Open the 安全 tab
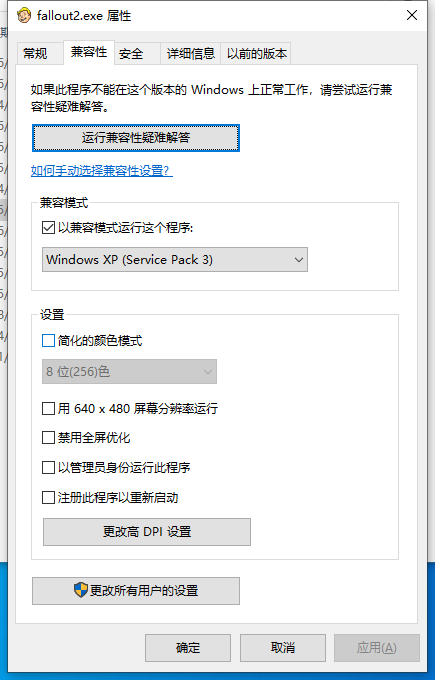Viewport: 435px width, 680px height. pyautogui.click(x=131, y=54)
